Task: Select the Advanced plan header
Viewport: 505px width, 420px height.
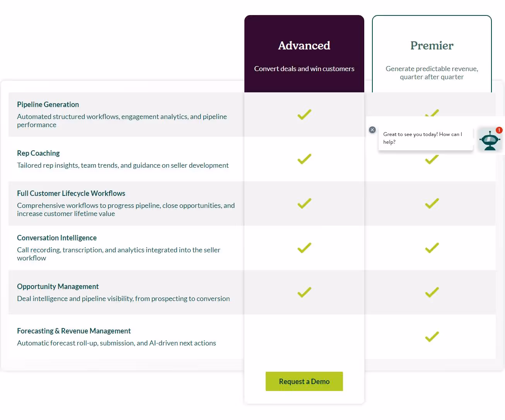Action: pos(304,45)
